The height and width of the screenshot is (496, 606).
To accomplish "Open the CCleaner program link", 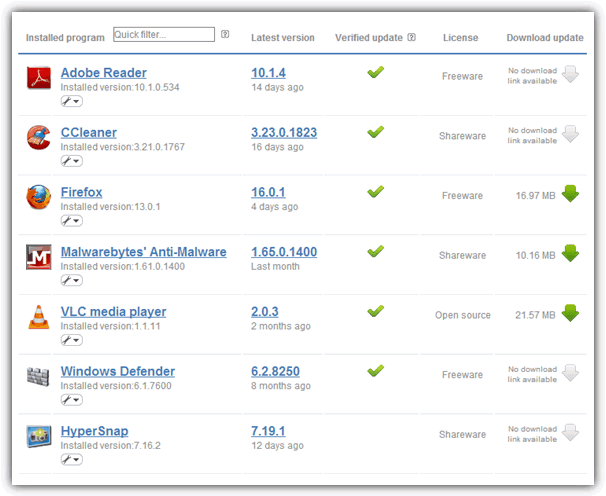I will click(89, 132).
